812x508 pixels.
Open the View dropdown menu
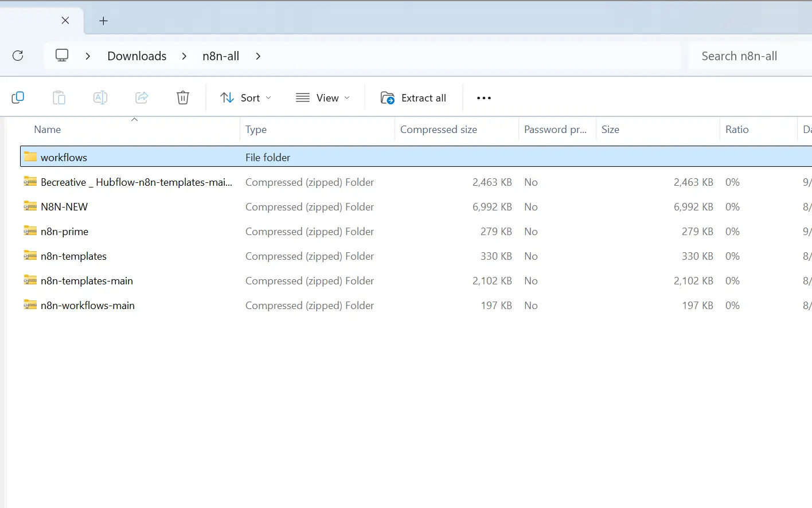[323, 98]
